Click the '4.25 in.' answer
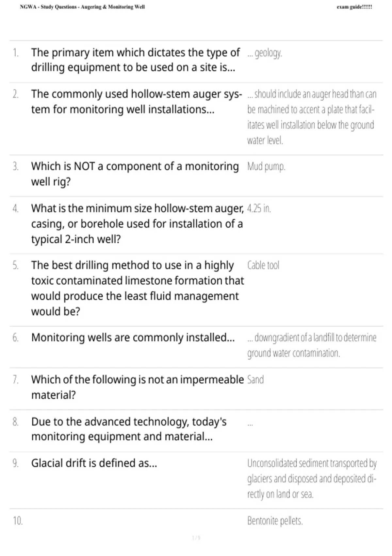The image size is (392, 556). (x=259, y=208)
